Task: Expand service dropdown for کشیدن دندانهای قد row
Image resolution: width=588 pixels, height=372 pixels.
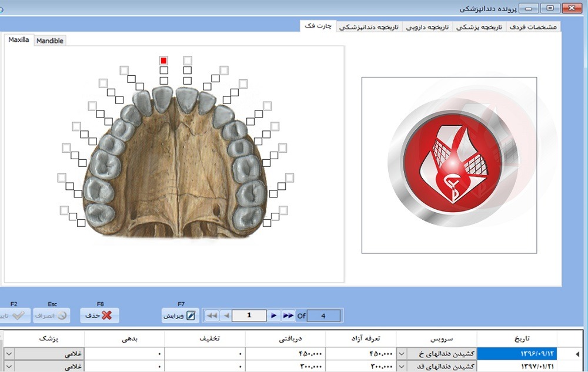Action: 402,366
